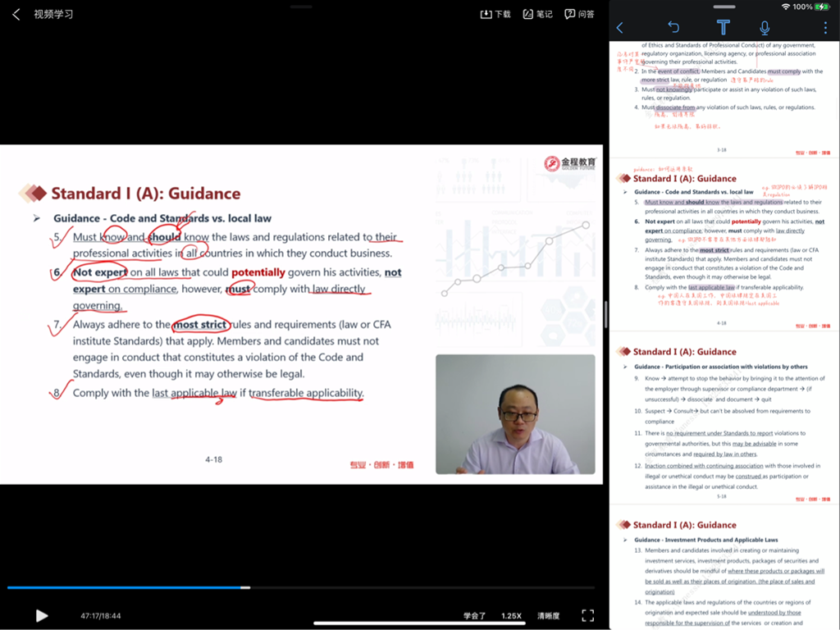Open the 清晰度 video quality selector

point(548,616)
